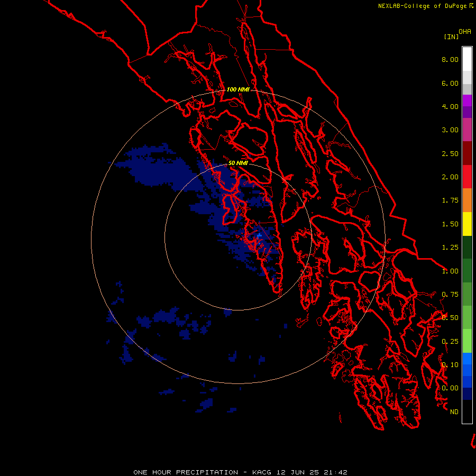Pick the pink legend color band

click(x=467, y=130)
